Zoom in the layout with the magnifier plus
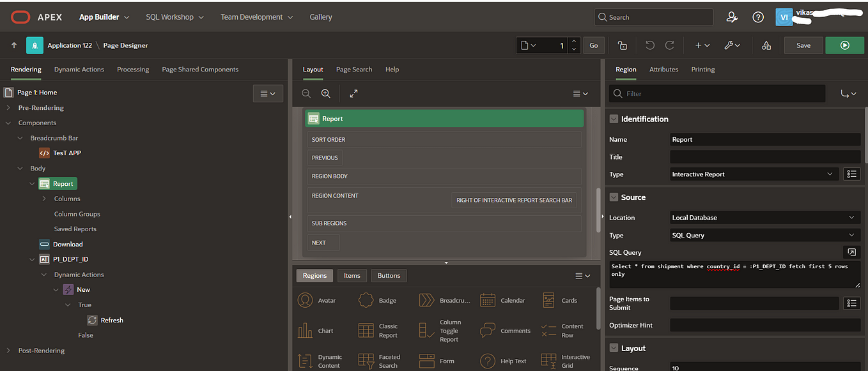Image resolution: width=868 pixels, height=371 pixels. point(325,93)
